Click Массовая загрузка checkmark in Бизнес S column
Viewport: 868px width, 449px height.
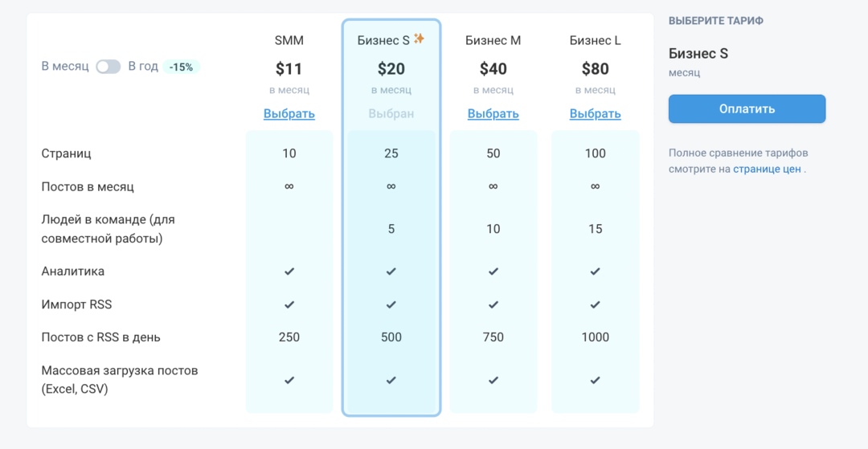coord(391,380)
